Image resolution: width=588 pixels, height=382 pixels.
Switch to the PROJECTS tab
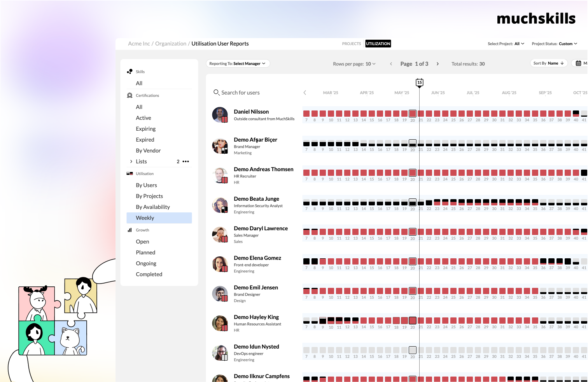click(351, 44)
